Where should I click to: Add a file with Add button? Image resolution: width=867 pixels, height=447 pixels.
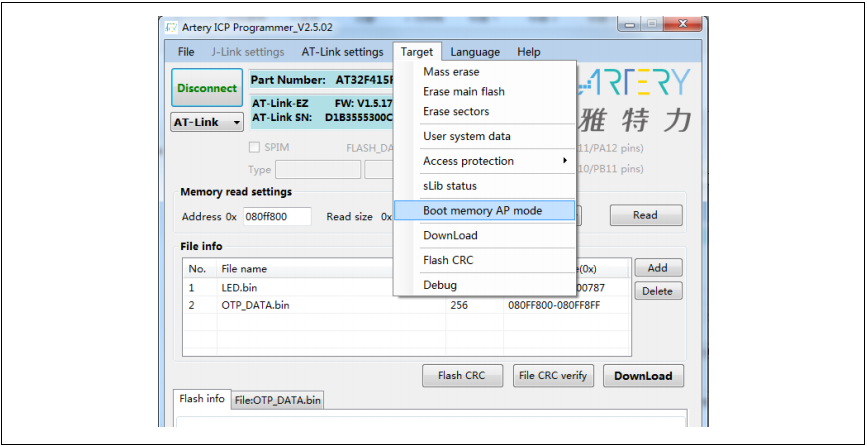[x=658, y=268]
